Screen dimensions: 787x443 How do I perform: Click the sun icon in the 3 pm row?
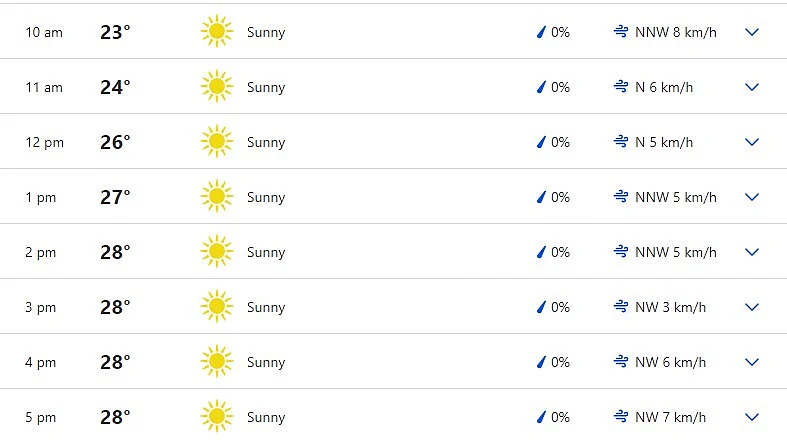coord(216,307)
